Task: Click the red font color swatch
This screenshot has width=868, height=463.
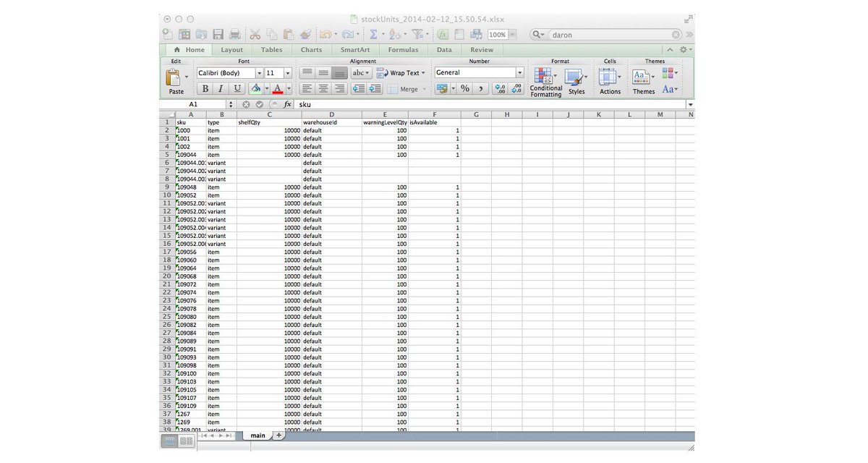Action: (277, 88)
